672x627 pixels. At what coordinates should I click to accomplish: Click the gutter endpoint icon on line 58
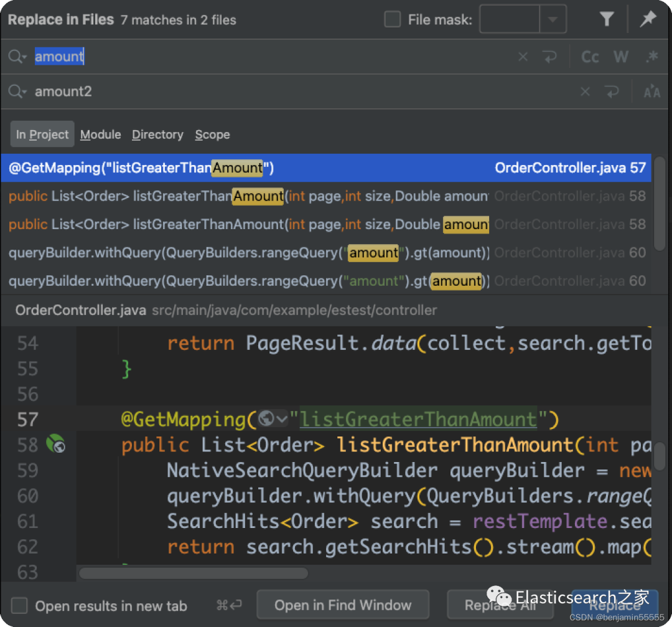pos(56,444)
